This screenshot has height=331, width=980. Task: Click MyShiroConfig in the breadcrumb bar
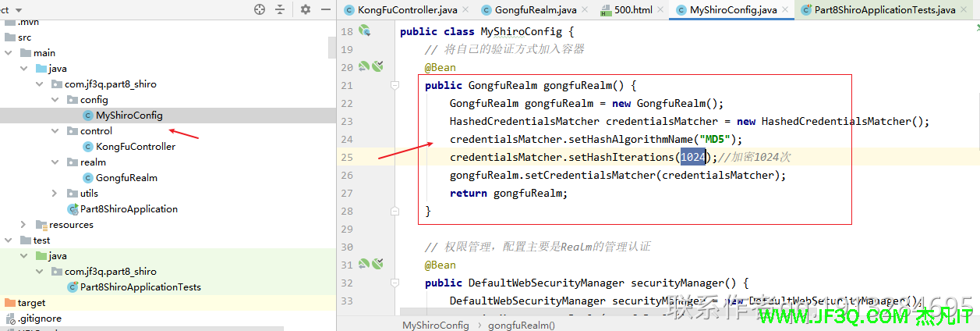[x=435, y=325]
